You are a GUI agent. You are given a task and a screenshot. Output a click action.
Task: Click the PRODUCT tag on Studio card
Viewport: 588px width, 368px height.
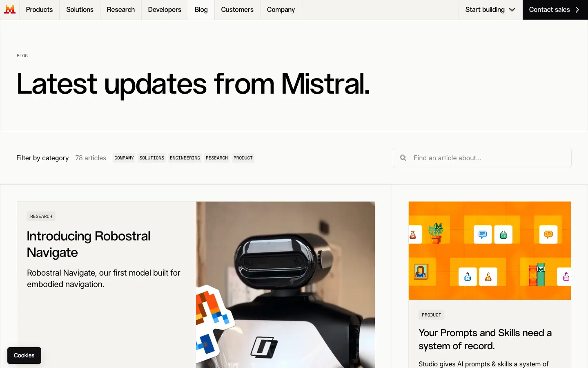click(432, 315)
